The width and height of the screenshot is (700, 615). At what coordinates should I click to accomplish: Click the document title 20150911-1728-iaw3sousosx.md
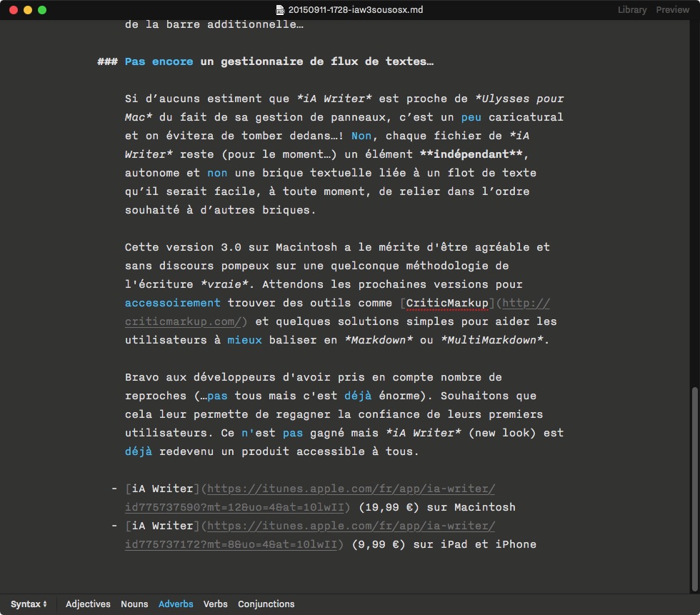(356, 10)
